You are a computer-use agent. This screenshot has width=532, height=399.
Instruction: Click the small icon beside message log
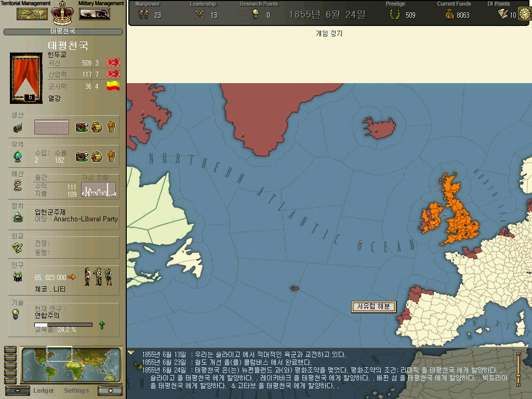click(x=138, y=366)
